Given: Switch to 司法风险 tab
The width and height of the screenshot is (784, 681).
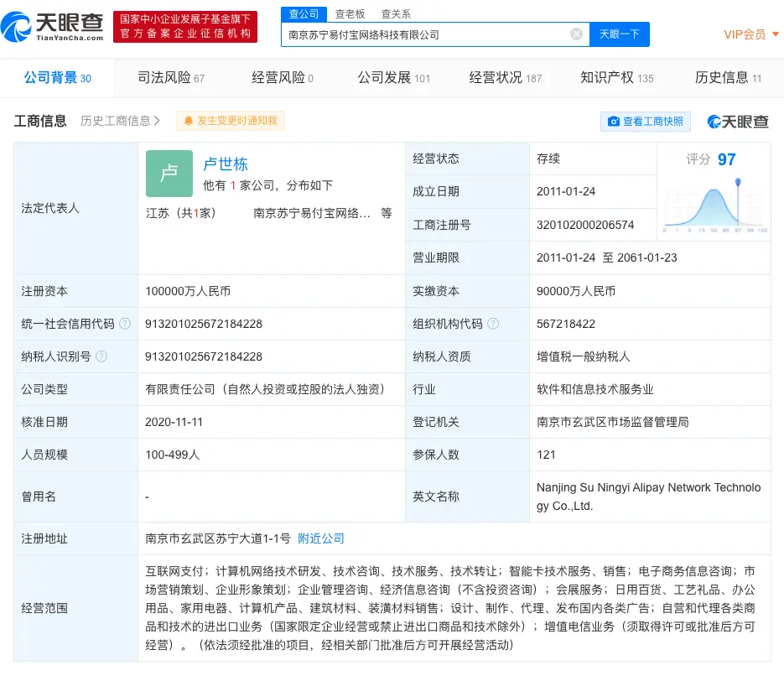Looking at the screenshot, I should 170,78.
